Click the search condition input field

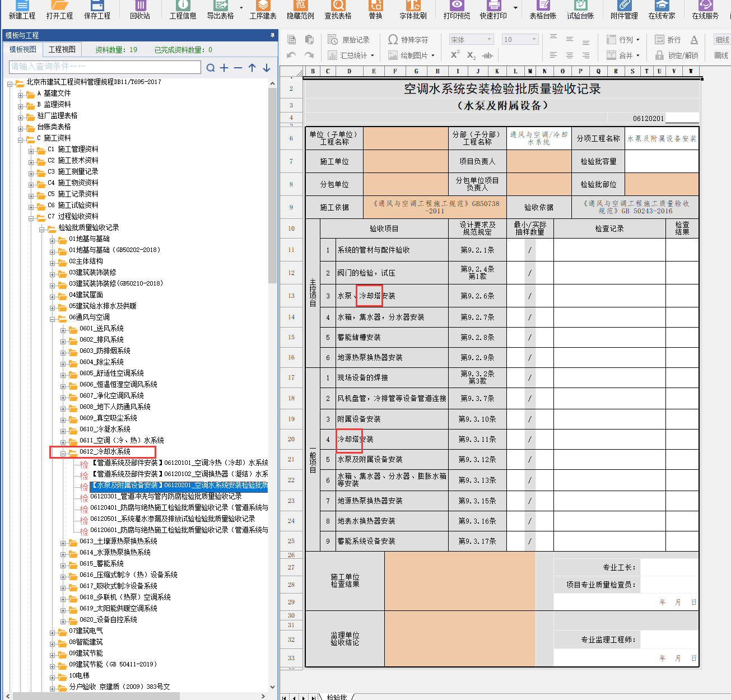click(105, 67)
